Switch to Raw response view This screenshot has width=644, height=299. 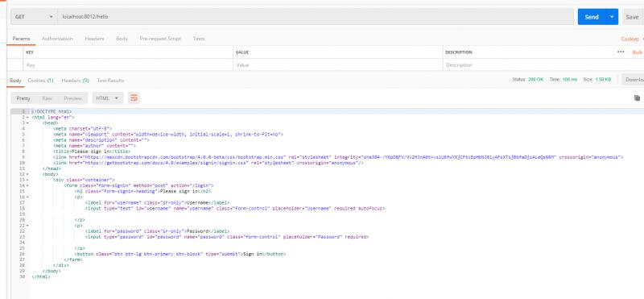tap(47, 98)
